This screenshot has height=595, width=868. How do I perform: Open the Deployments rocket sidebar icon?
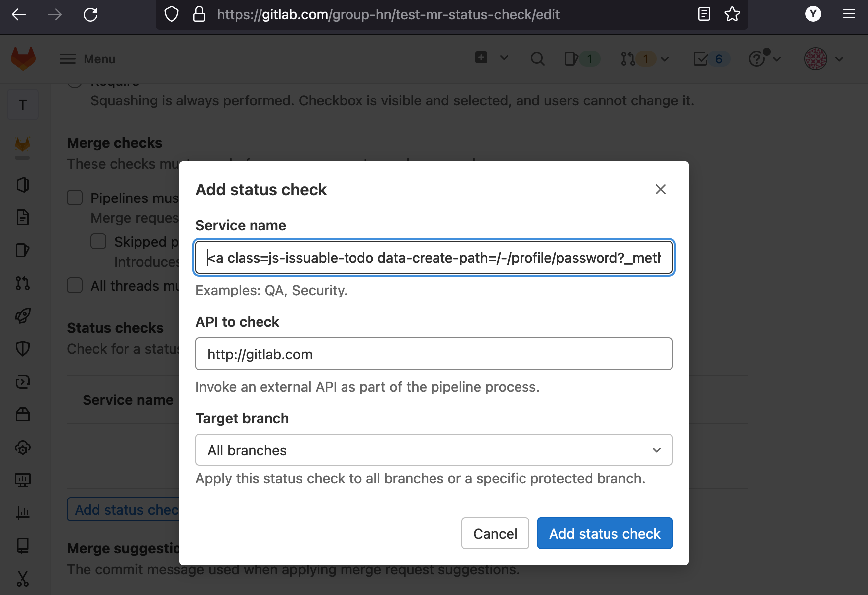(x=23, y=315)
